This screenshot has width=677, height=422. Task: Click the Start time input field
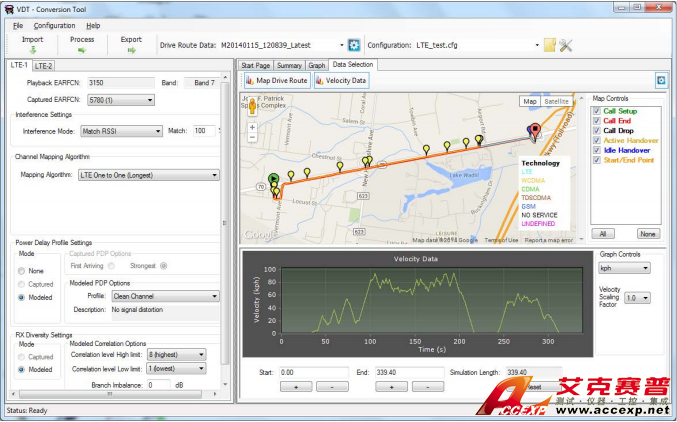[x=310, y=371]
